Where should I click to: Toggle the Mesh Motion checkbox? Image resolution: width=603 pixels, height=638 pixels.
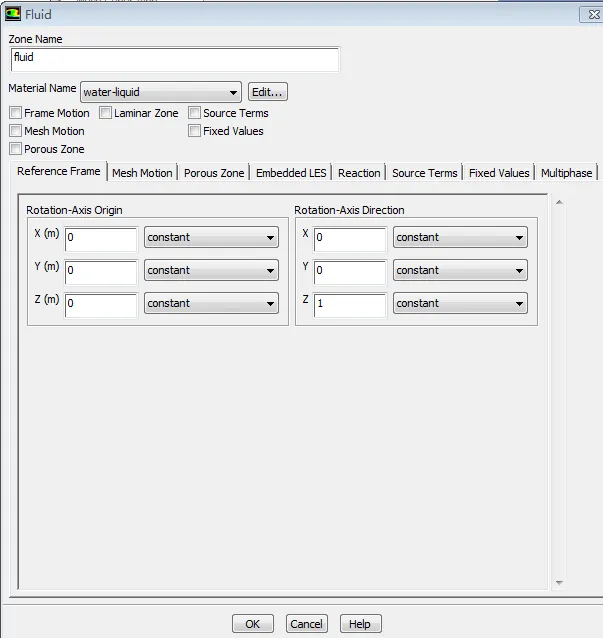(15, 131)
